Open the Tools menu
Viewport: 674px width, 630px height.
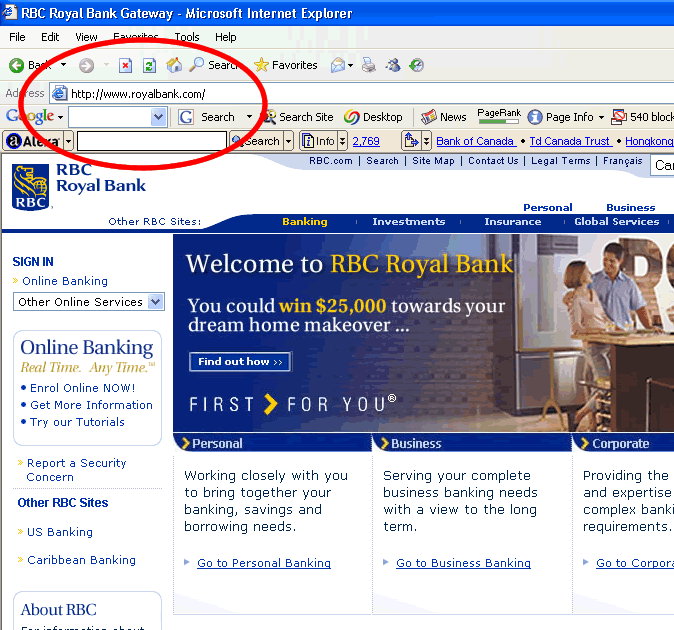coord(187,37)
